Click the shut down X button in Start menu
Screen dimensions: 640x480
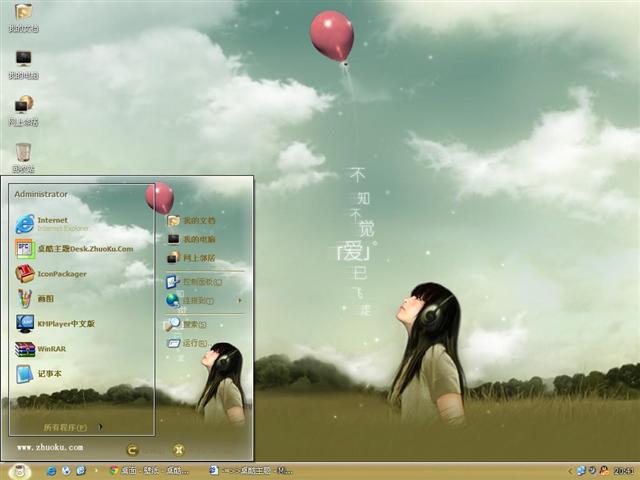coord(179,450)
